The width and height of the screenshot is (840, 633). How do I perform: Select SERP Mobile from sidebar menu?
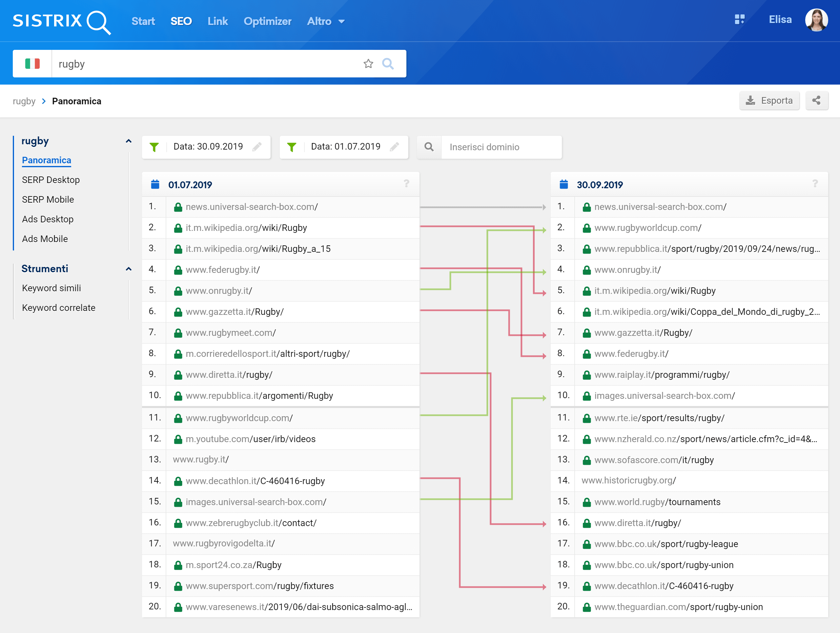click(x=48, y=199)
